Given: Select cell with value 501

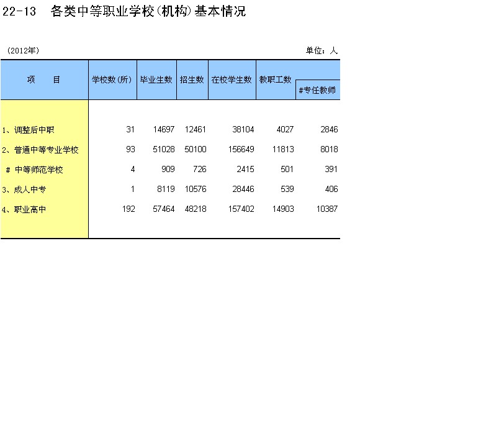Looking at the screenshot, I should 287,169.
